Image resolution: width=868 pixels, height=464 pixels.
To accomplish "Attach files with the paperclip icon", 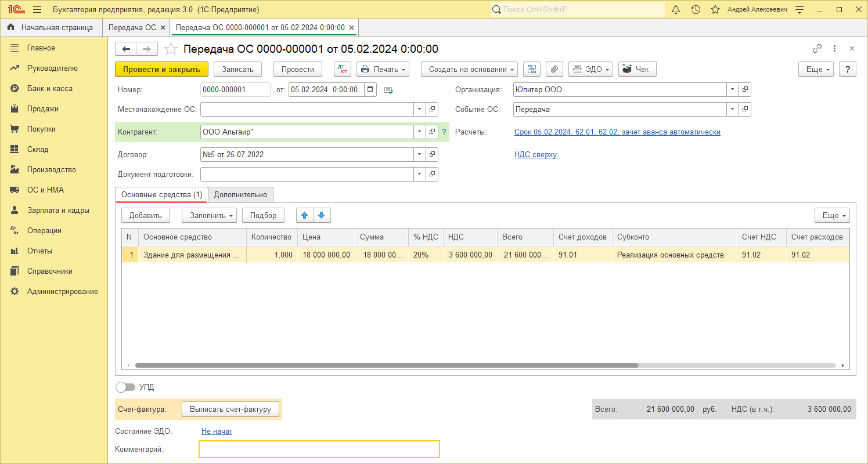I will [554, 69].
